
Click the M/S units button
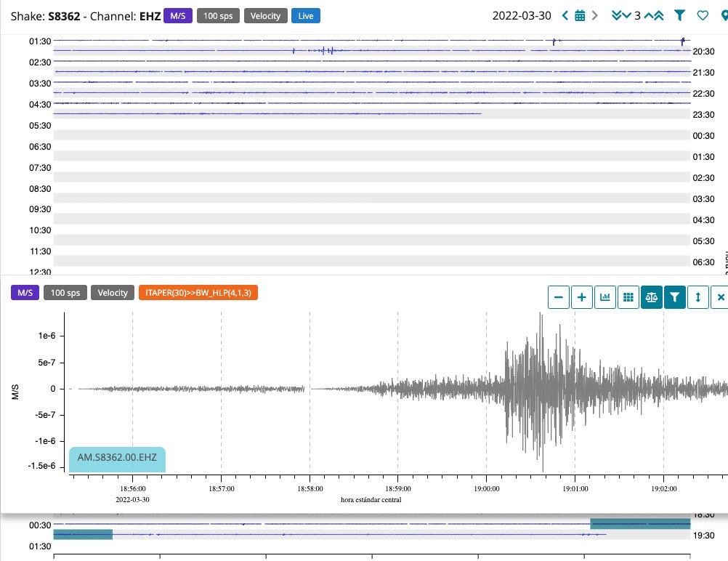point(25,292)
